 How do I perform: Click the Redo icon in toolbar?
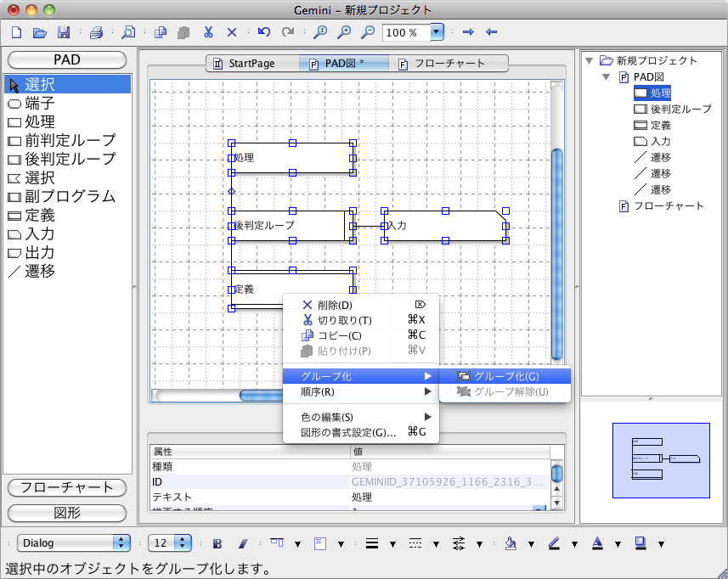pyautogui.click(x=288, y=31)
